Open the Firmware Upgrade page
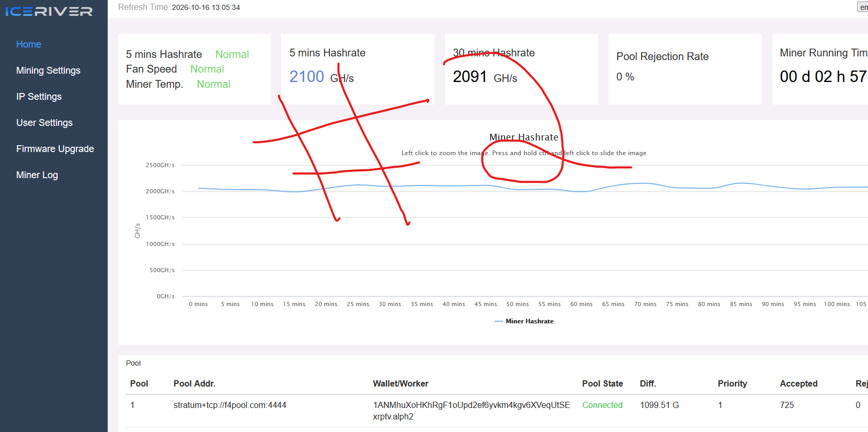 point(55,149)
